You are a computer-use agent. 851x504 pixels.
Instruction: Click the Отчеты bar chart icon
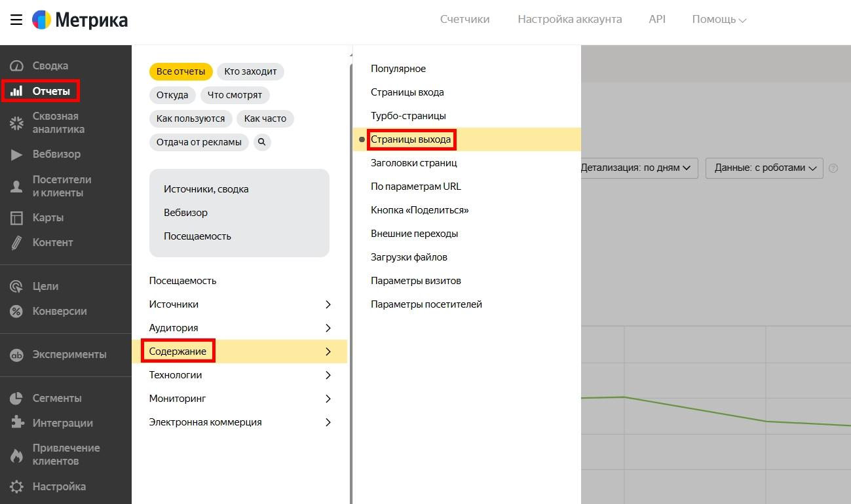tap(17, 91)
